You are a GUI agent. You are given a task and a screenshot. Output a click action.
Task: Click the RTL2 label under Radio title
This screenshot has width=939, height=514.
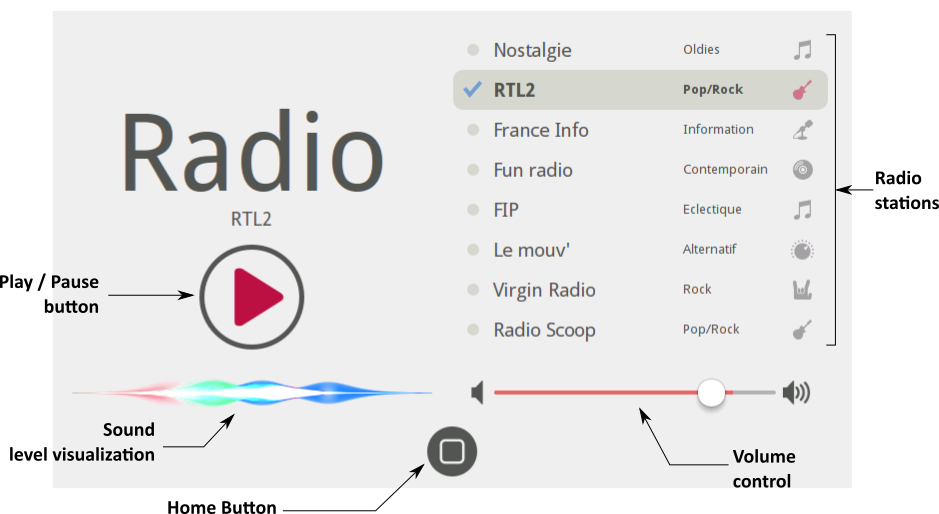tap(252, 219)
